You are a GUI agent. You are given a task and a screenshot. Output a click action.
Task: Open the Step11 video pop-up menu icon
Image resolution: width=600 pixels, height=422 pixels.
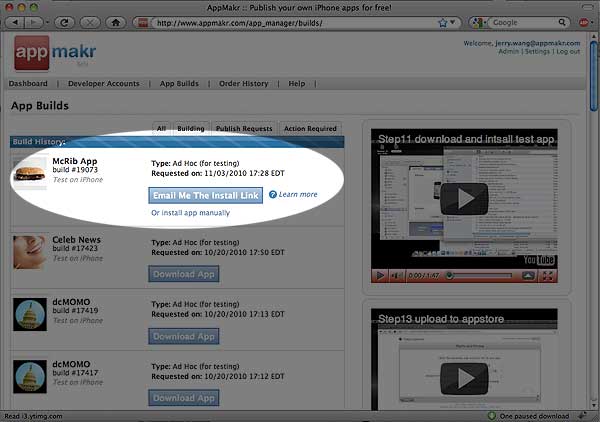tap(528, 275)
